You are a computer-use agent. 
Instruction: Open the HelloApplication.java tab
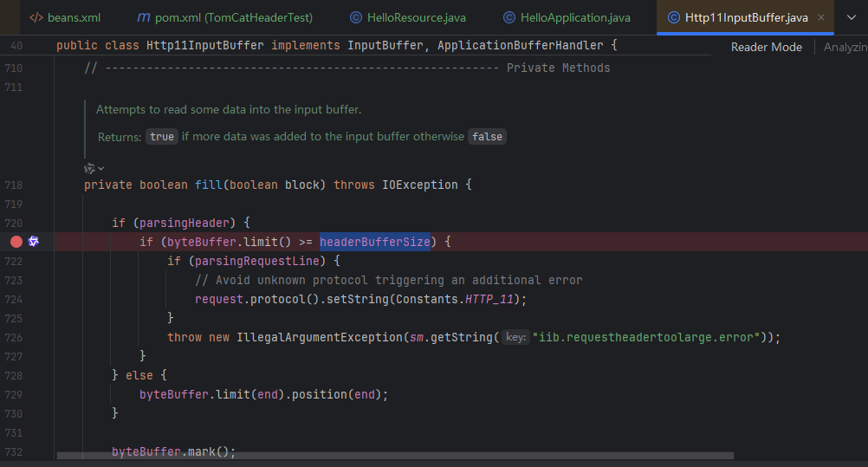(x=567, y=17)
